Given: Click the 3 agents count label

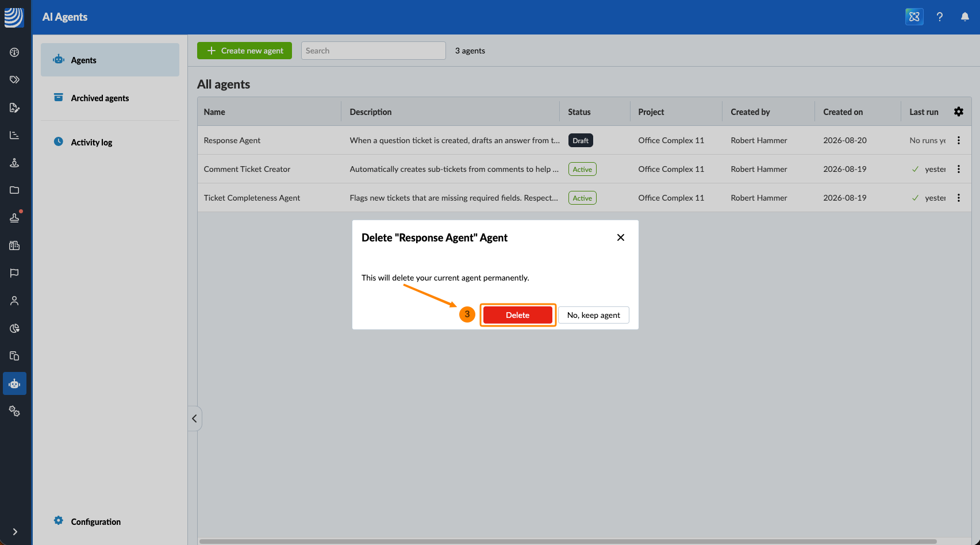Looking at the screenshot, I should [x=470, y=51].
